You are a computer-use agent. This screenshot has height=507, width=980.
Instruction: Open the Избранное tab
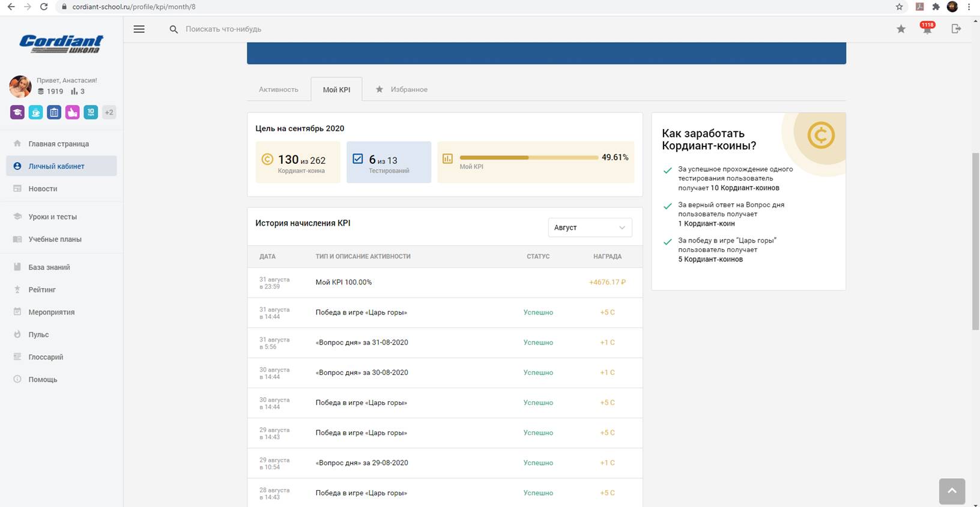(408, 89)
